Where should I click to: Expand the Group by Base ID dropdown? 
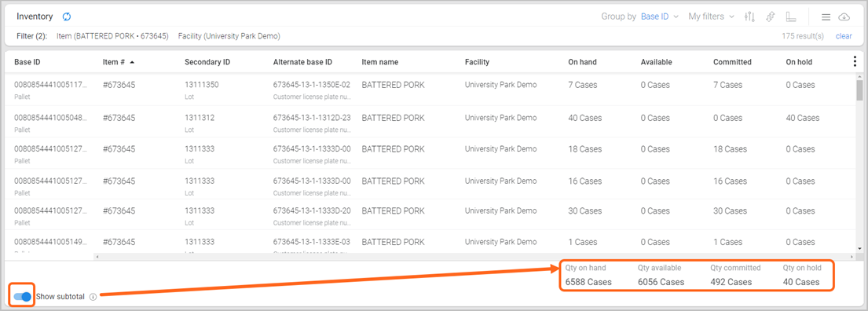[659, 16]
